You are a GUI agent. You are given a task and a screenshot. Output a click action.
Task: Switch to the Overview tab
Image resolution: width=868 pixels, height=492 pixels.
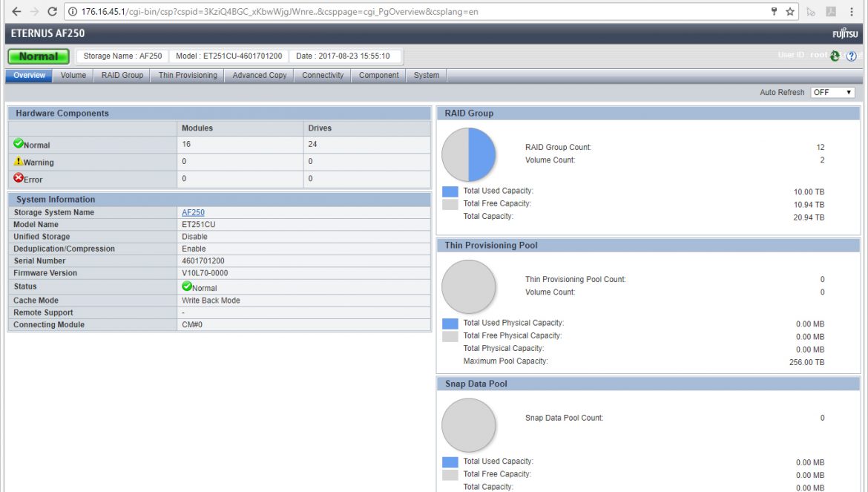coord(30,75)
